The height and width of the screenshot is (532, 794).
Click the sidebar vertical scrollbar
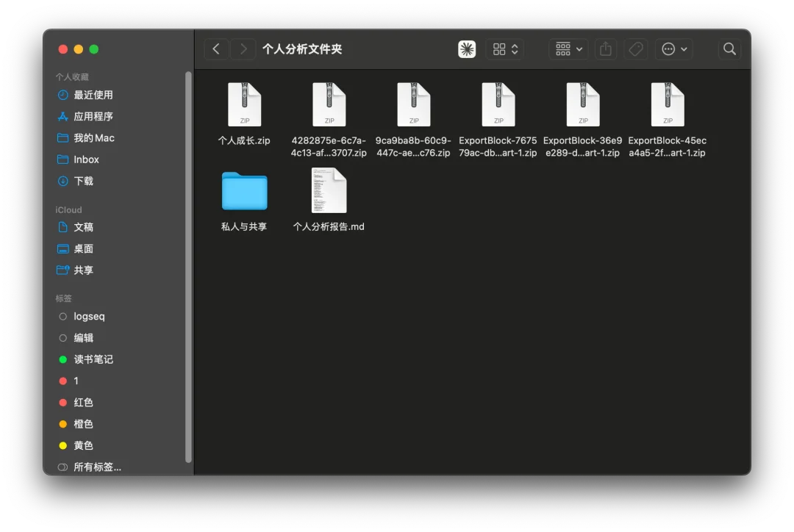coord(188,265)
